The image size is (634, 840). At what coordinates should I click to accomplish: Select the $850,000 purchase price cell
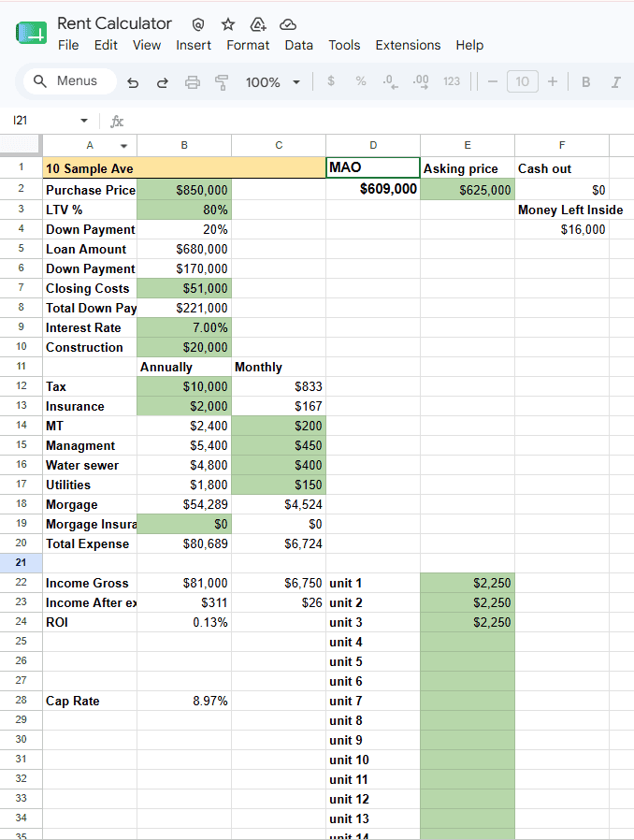(184, 190)
